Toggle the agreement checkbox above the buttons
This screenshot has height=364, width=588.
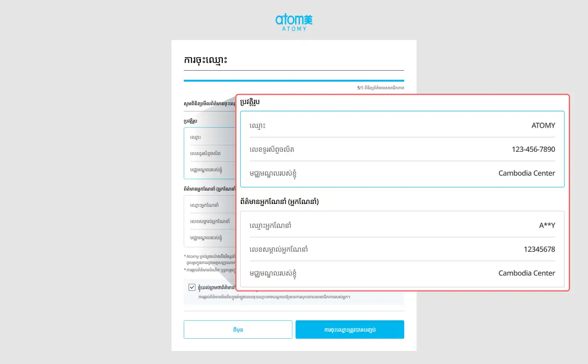tap(192, 287)
